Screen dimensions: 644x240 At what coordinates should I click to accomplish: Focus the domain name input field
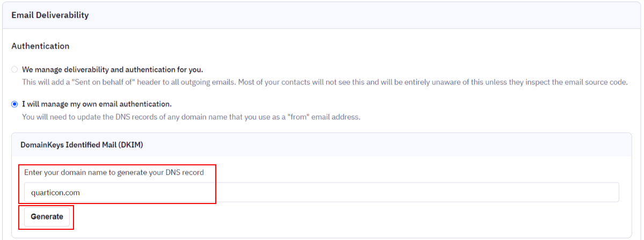coord(321,192)
